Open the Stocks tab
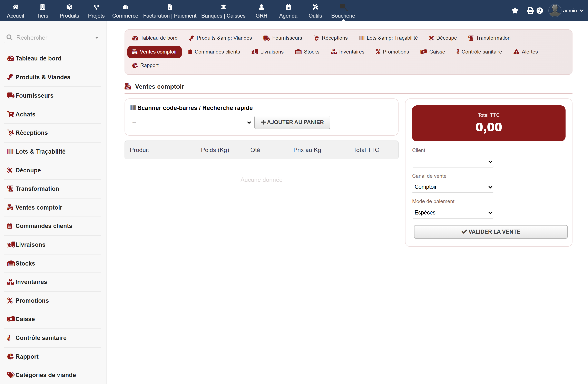Screen dimensions: 588x384 click(x=307, y=52)
